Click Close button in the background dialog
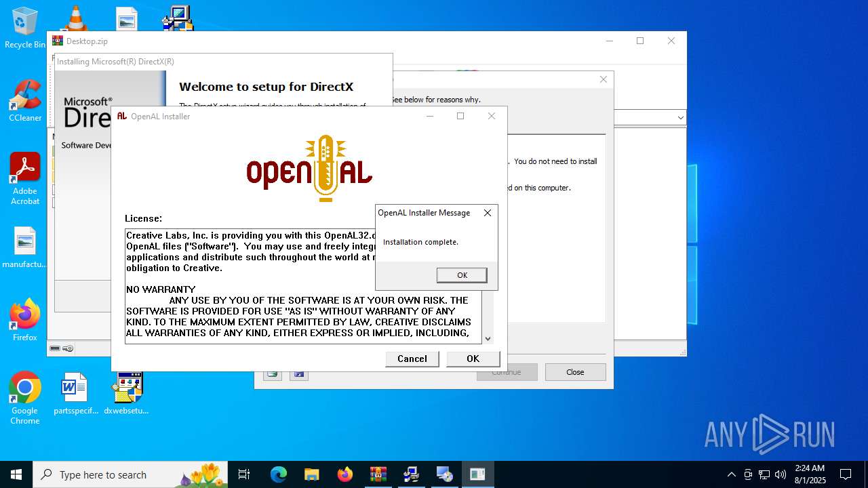Image resolution: width=868 pixels, height=488 pixels. tap(575, 372)
